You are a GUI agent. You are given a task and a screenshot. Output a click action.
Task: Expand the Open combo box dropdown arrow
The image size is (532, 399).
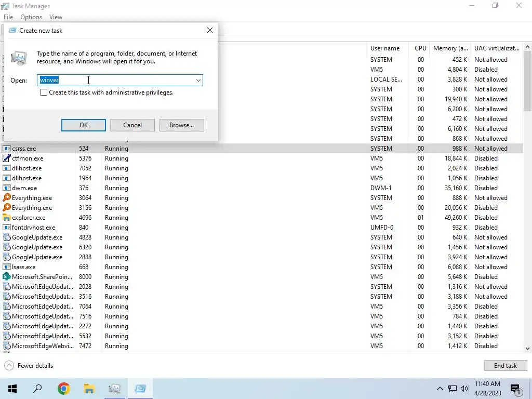198,81
